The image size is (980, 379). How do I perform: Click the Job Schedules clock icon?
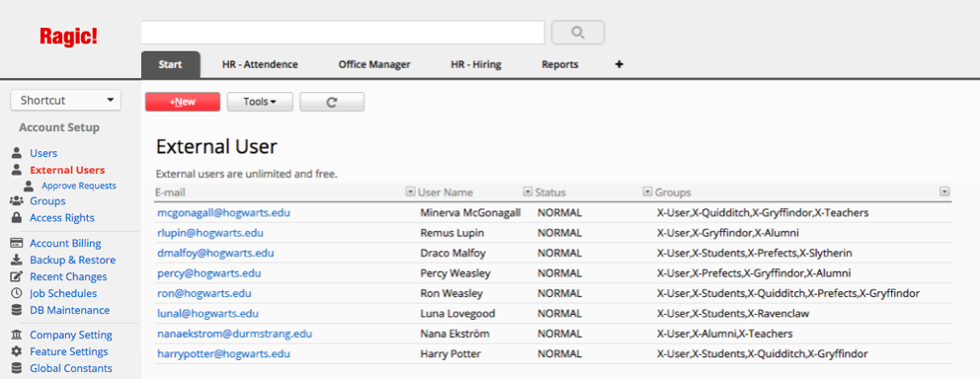[x=17, y=293]
